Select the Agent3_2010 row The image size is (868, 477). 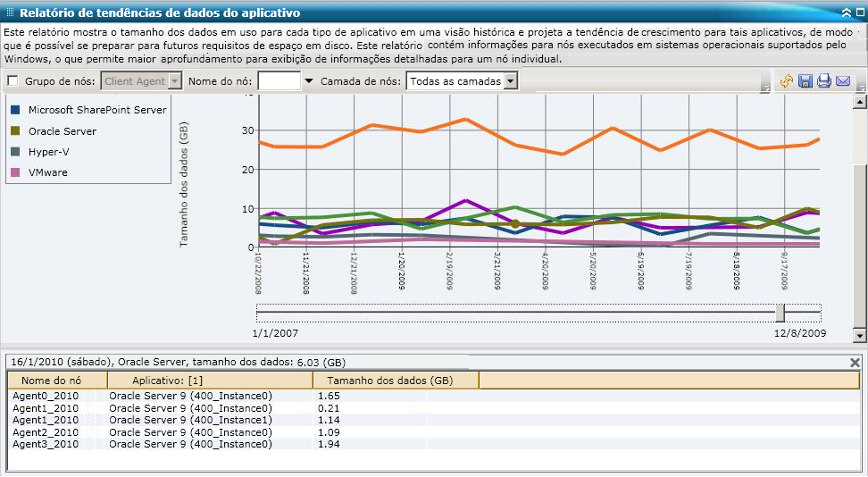coord(434,444)
